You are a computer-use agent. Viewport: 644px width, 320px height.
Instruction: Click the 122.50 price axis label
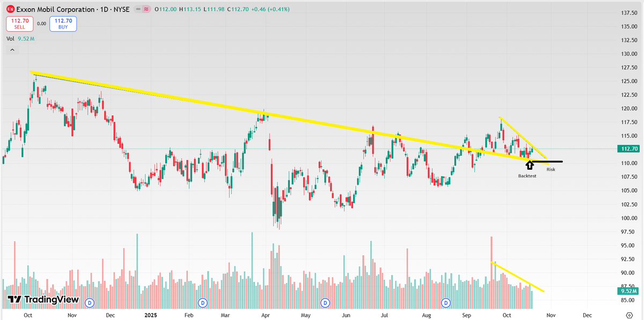(x=628, y=95)
